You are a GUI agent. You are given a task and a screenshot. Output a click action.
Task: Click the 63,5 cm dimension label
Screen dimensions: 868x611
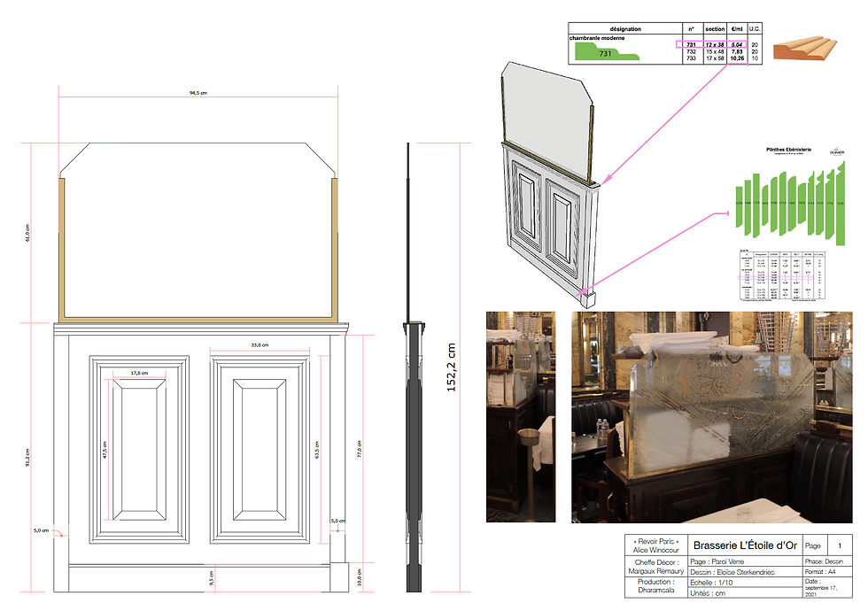point(317,450)
